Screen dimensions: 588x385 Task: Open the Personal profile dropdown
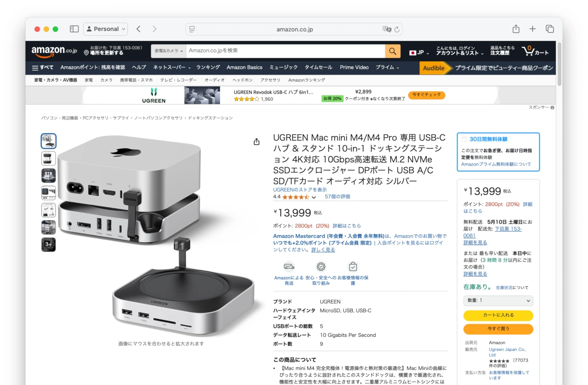click(105, 29)
